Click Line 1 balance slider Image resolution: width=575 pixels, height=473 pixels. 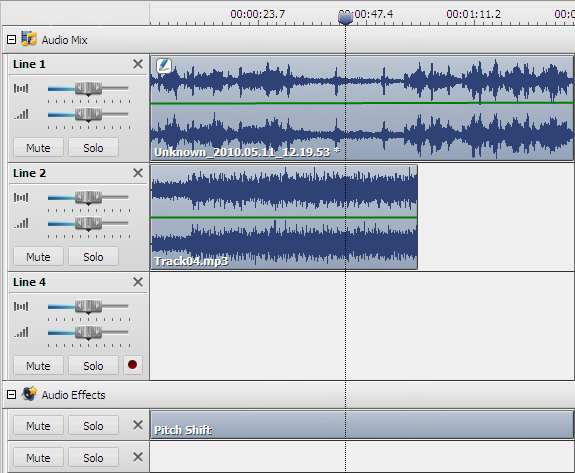tap(88, 88)
